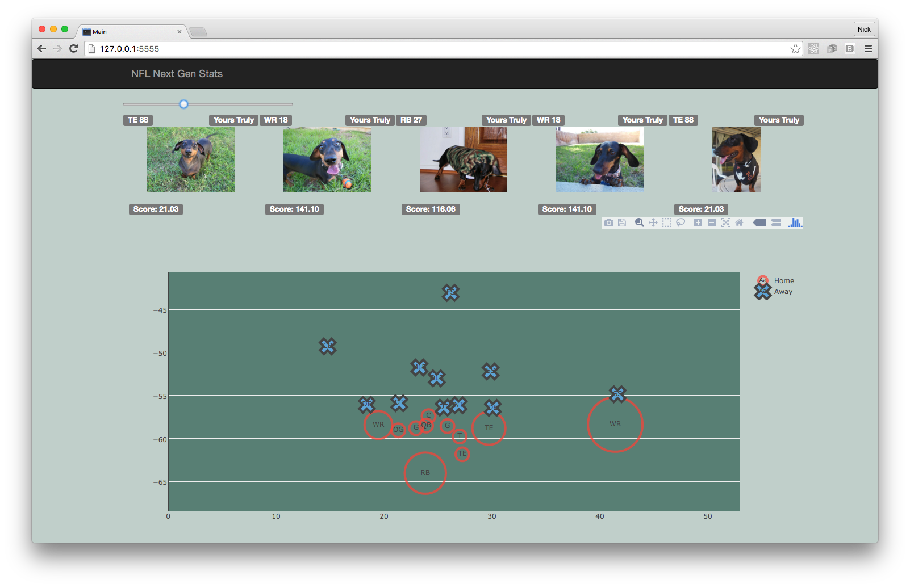Click the dog with orange ball photo
The image size is (910, 588).
[327, 159]
